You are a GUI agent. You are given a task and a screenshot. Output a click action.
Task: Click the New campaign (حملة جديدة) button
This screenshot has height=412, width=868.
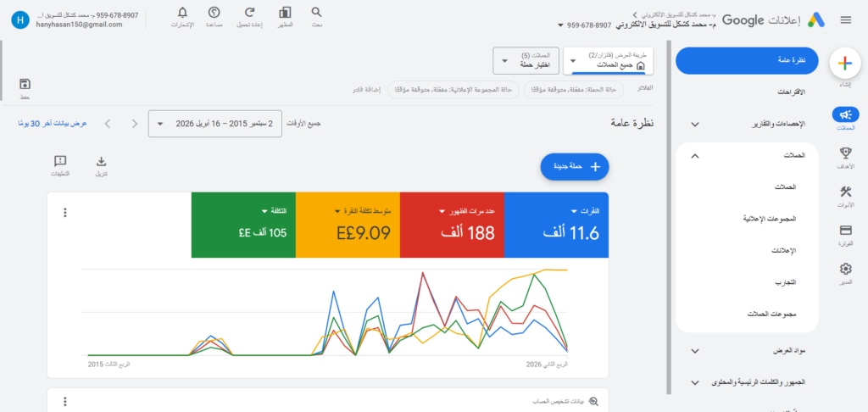(575, 167)
